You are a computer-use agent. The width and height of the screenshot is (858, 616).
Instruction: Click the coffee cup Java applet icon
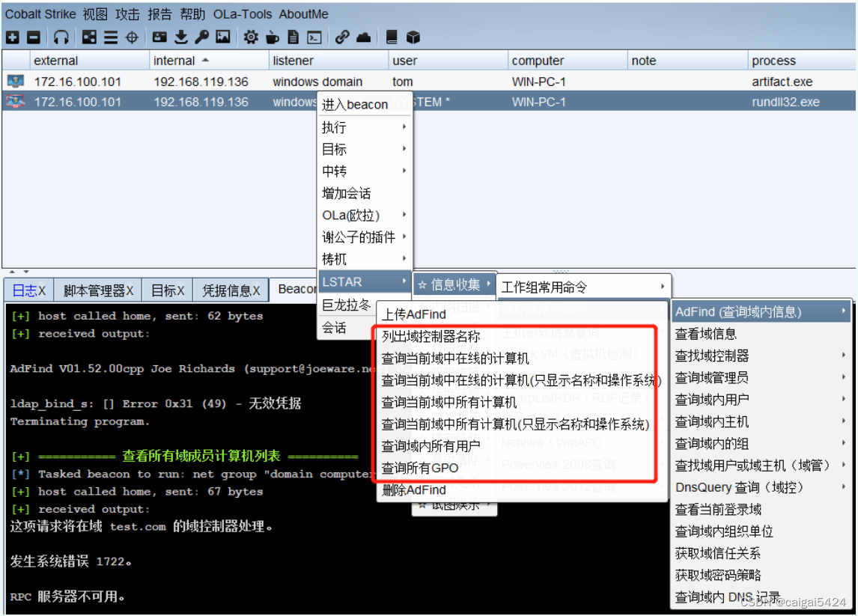tap(272, 37)
